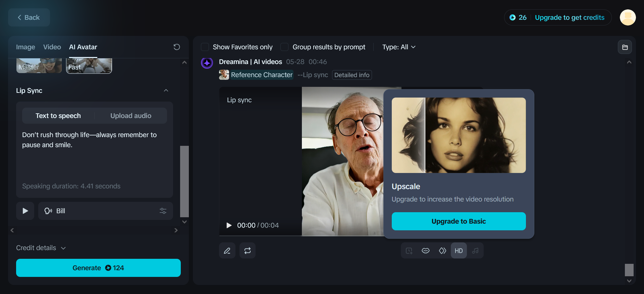Switch to the Video tab

pos(52,47)
